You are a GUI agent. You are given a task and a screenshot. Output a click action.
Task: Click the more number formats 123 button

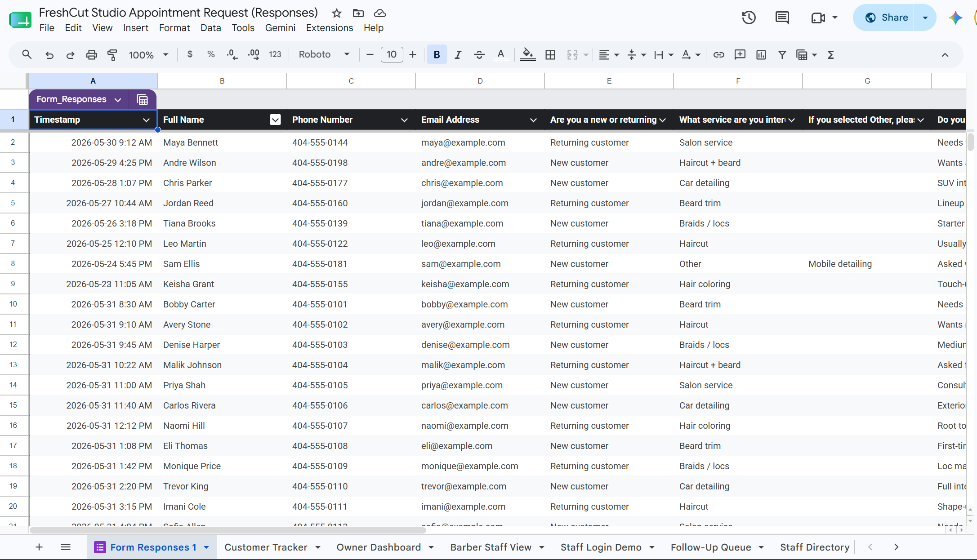click(x=275, y=54)
